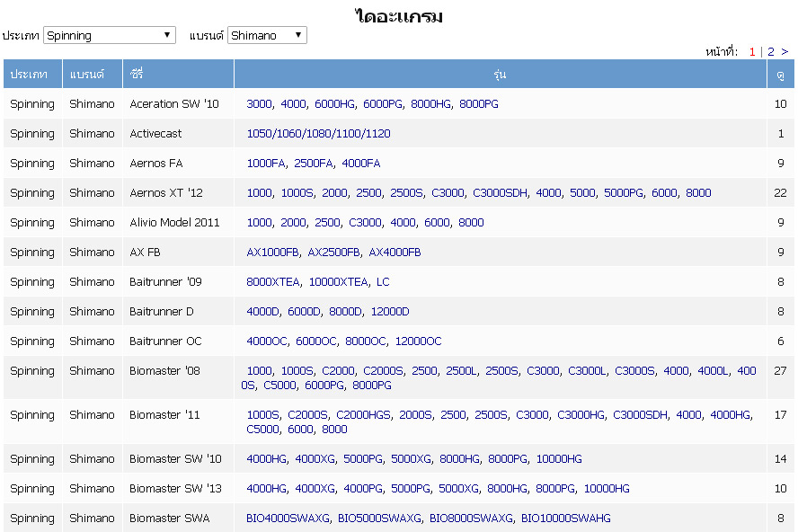Open the 8000XTEA Baitrunner '09 model
The width and height of the screenshot is (798, 532).
click(x=273, y=281)
